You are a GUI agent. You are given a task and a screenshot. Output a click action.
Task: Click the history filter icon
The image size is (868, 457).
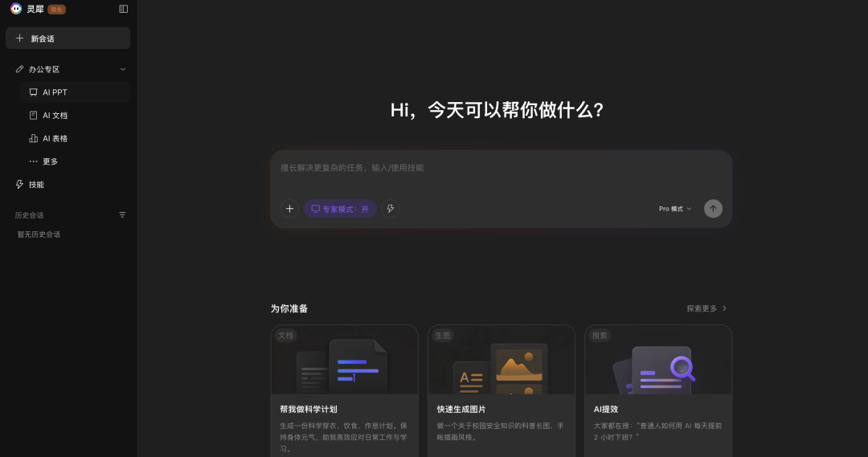coord(122,214)
